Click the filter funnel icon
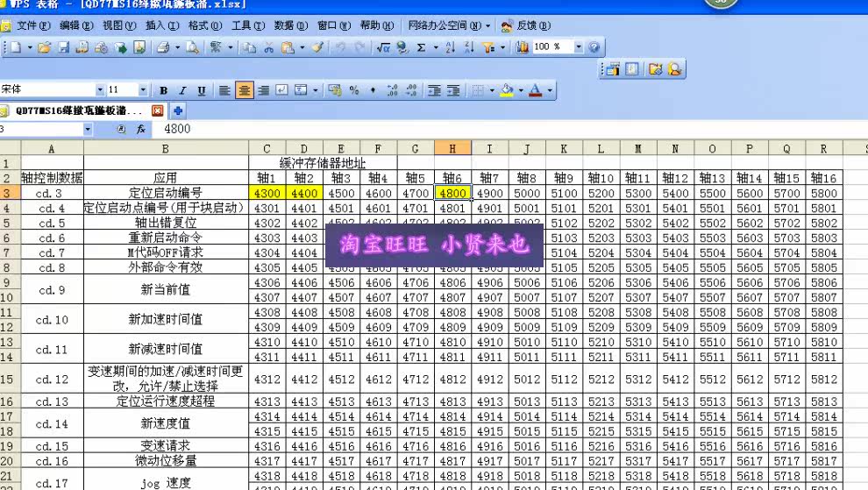The width and height of the screenshot is (868, 490). 488,47
